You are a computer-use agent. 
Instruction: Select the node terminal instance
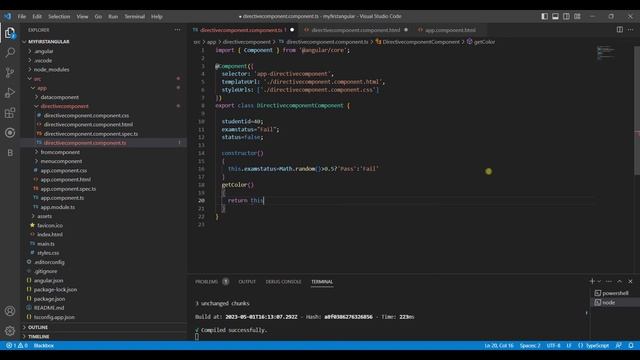click(x=605, y=302)
